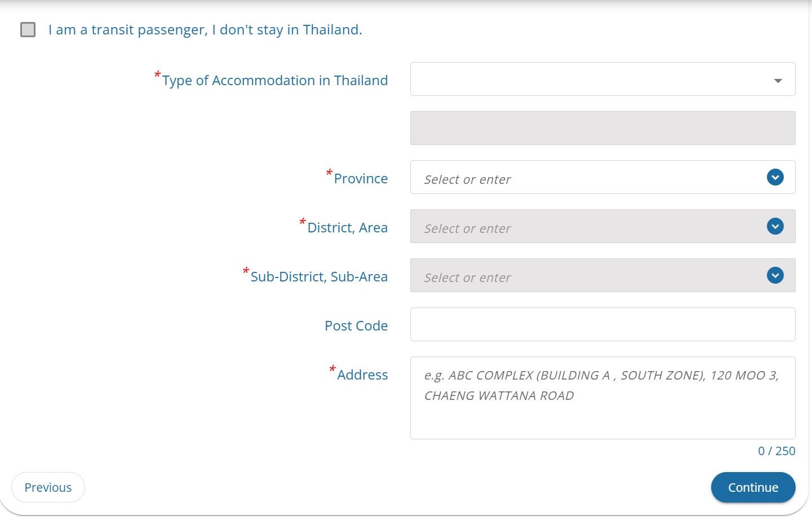812x520 pixels.
Task: Click the 'I am a transit passenger' label text
Action: point(205,29)
